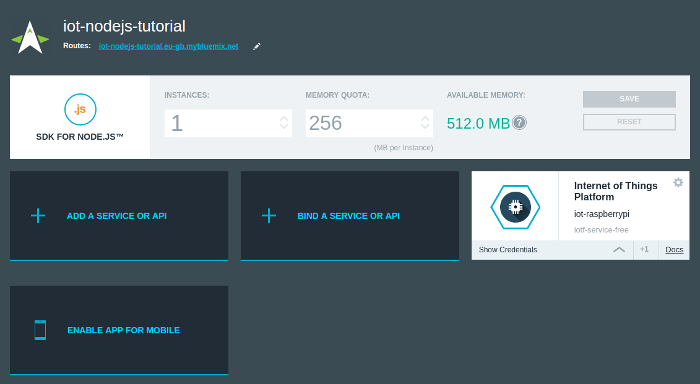
Task: Click the edit route pencil icon
Action: pyautogui.click(x=257, y=46)
